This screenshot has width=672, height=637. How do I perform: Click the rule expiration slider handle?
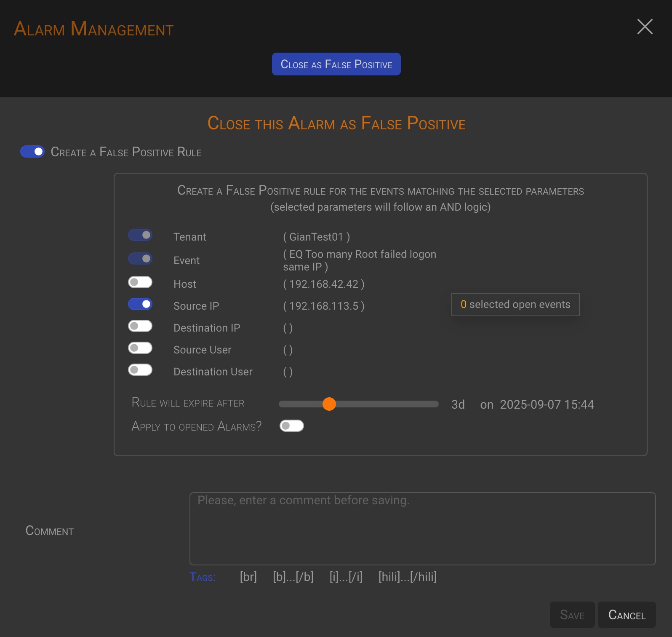tap(329, 404)
